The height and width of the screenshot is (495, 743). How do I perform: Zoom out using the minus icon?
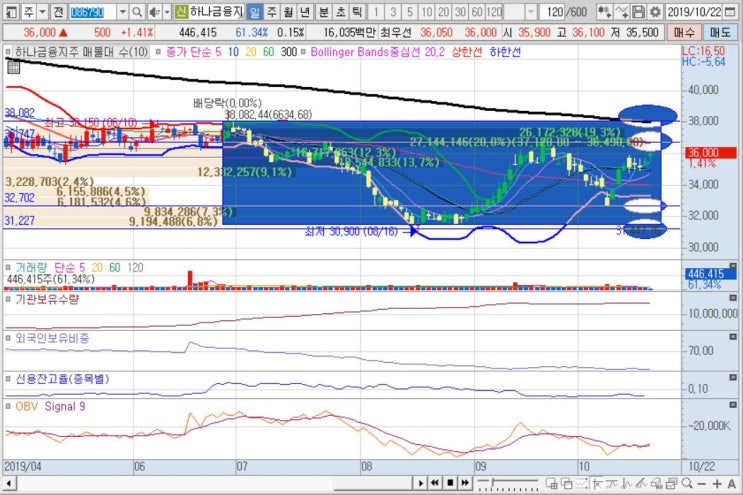[x=702, y=484]
